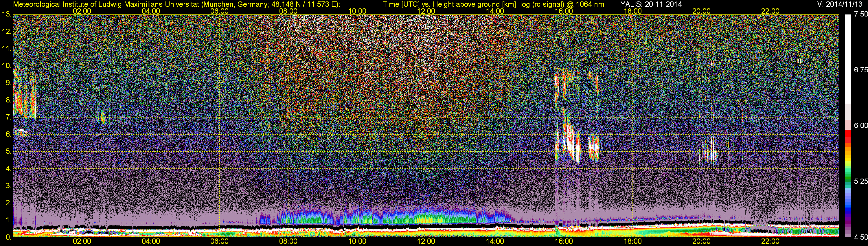Pick the 7 km height axis label

8,117
